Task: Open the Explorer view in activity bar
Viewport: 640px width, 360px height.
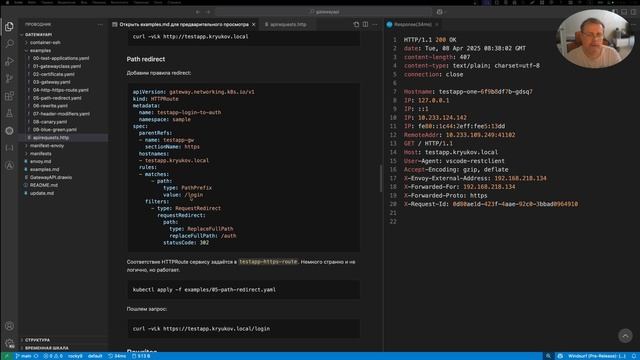Action: pos(9,27)
